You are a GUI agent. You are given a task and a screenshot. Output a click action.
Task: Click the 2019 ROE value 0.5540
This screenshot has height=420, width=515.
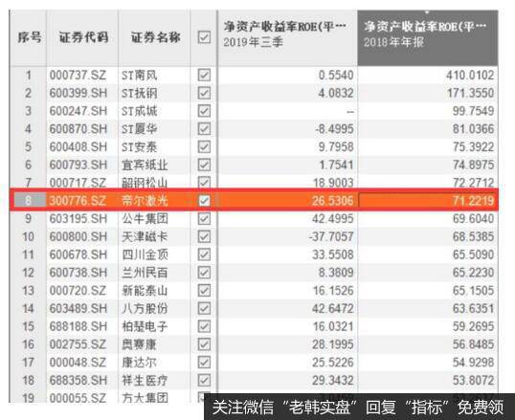pos(336,76)
